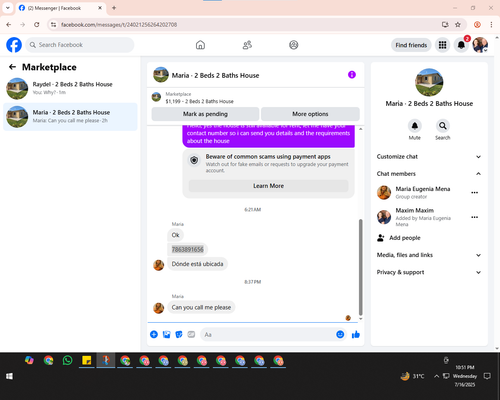Click the Search Facebook field

tap(80, 45)
